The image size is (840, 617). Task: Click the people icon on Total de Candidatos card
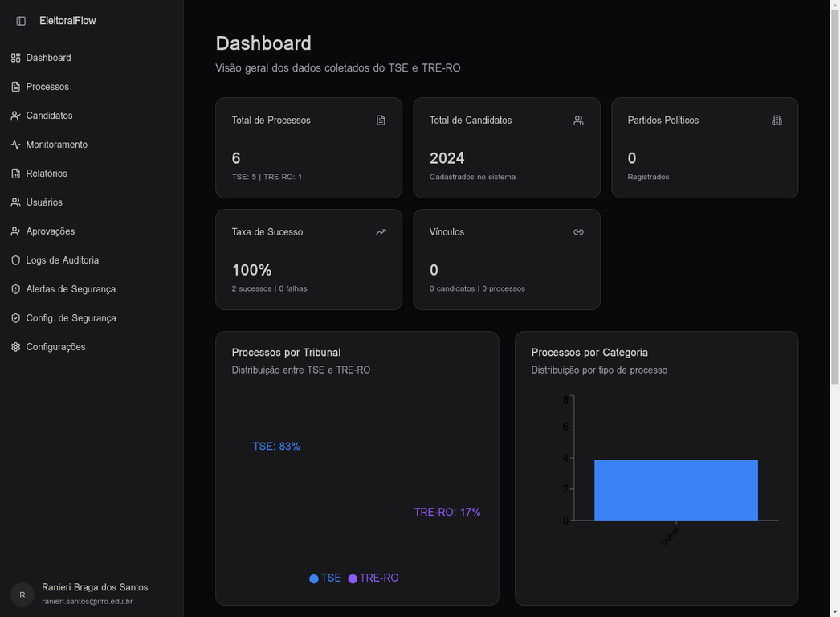(x=578, y=120)
